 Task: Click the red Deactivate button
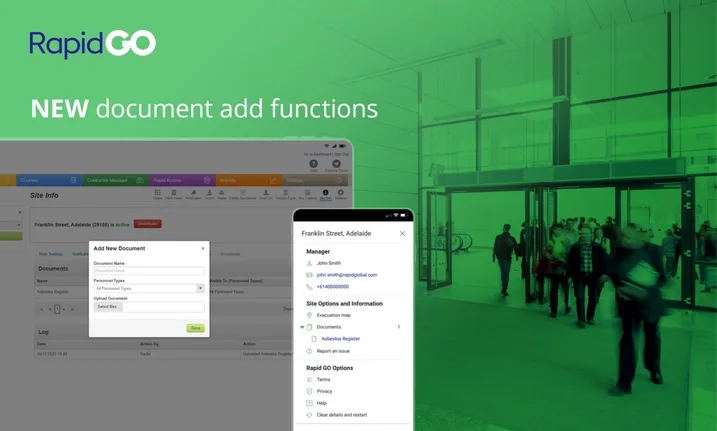click(148, 224)
